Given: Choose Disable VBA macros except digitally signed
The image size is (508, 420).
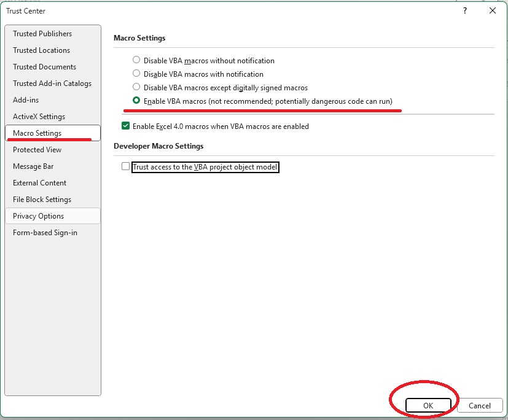Looking at the screenshot, I should [136, 87].
